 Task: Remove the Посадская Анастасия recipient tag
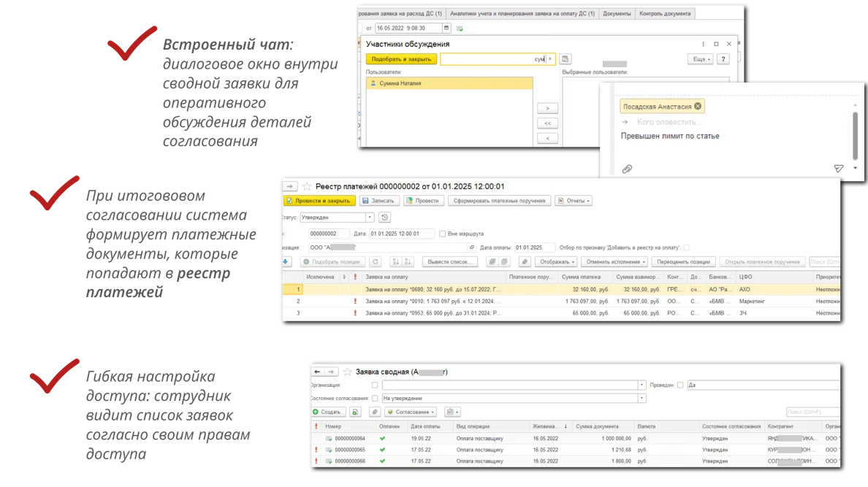[698, 106]
